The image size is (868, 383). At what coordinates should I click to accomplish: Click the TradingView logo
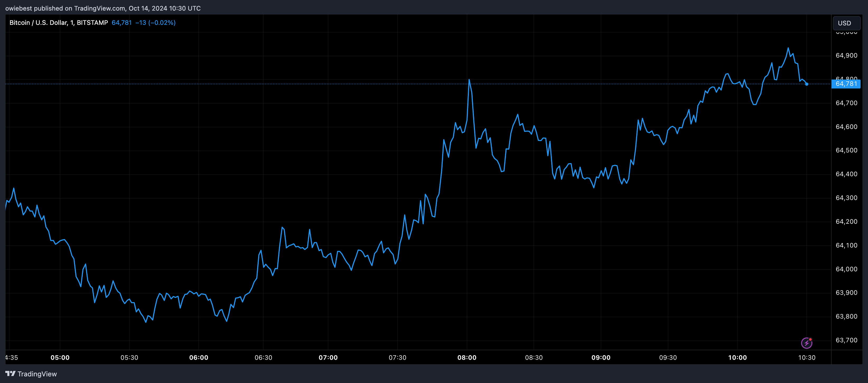(31, 374)
